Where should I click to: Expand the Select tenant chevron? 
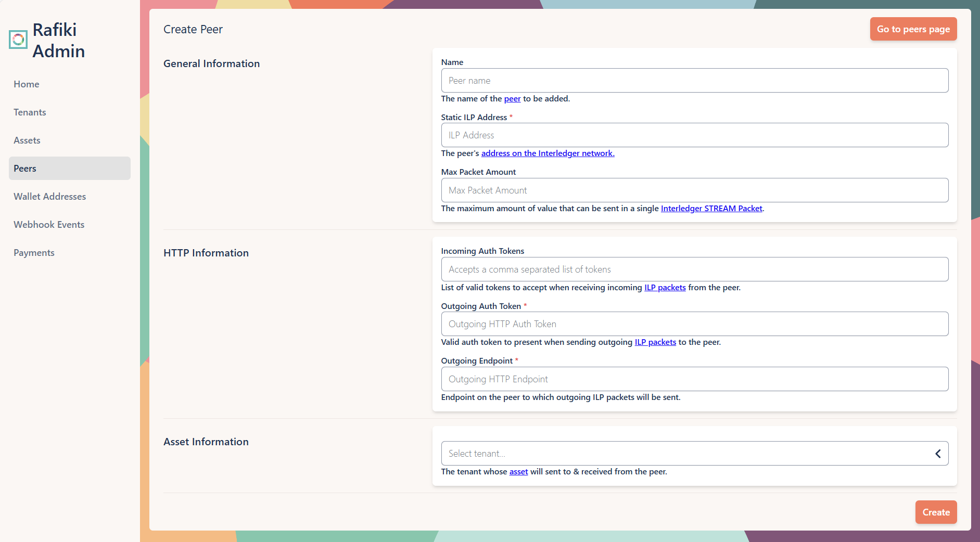938,453
